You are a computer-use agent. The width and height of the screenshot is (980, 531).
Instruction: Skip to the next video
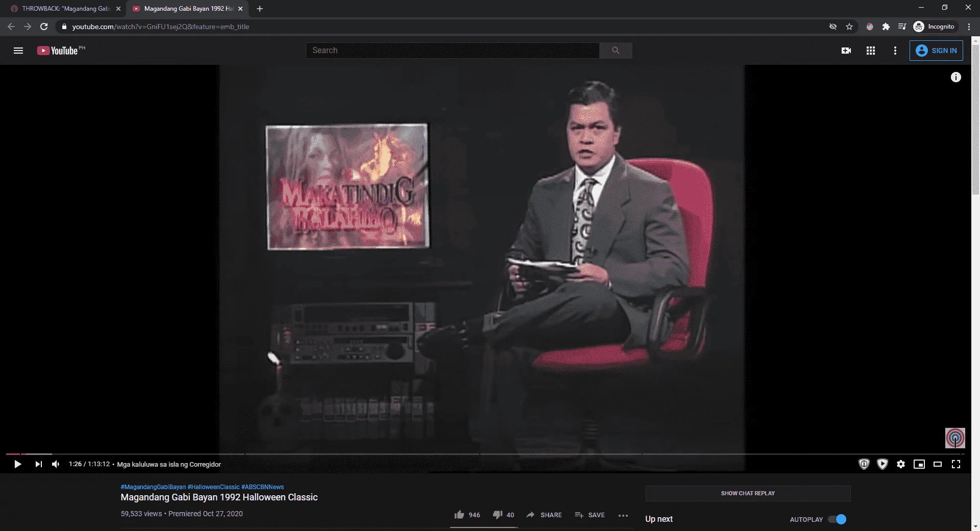[38, 464]
